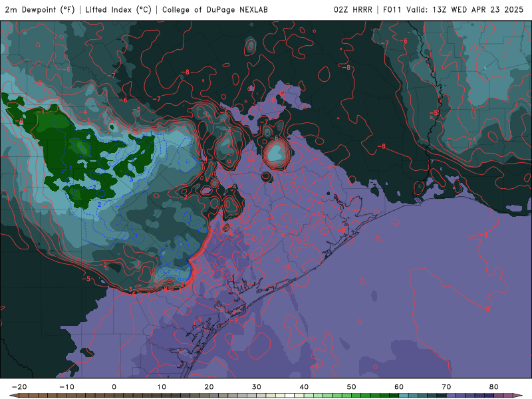Screen dimensions: 532x399
Task: Click the "Lifted Index (°C)" title text
Action: pos(118,10)
